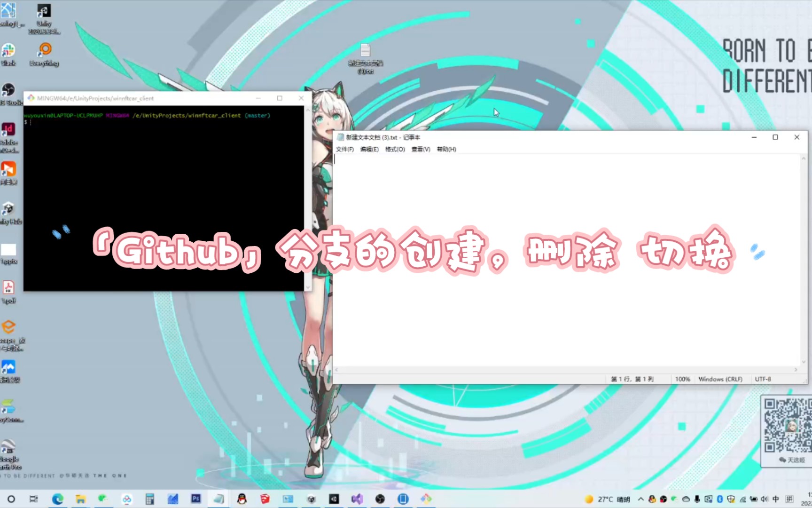Open the 帮助(H) menu in Notepad
This screenshot has width=812, height=508.
click(x=446, y=149)
